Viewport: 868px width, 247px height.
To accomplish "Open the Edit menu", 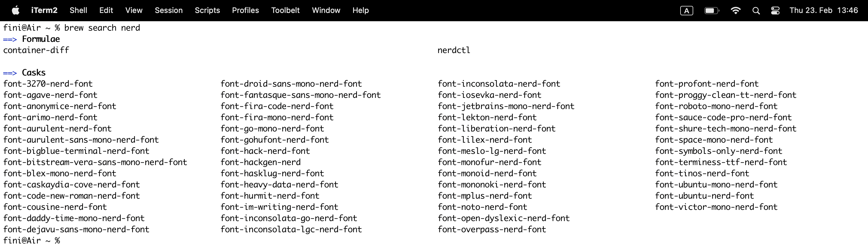I will [106, 10].
